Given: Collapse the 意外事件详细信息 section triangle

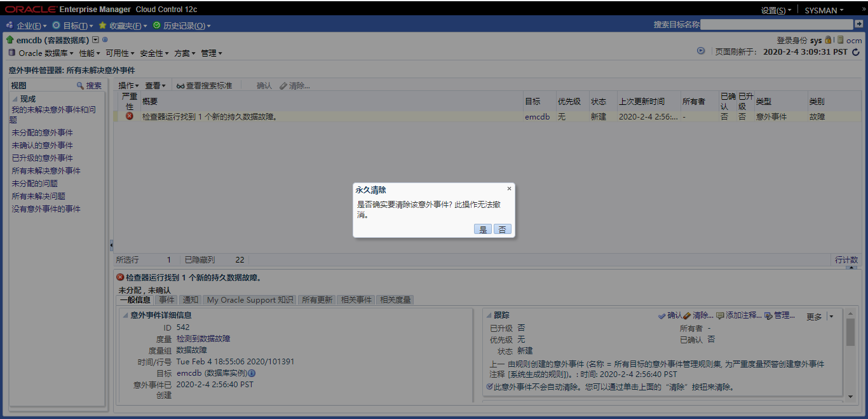Looking at the screenshot, I should tap(125, 315).
